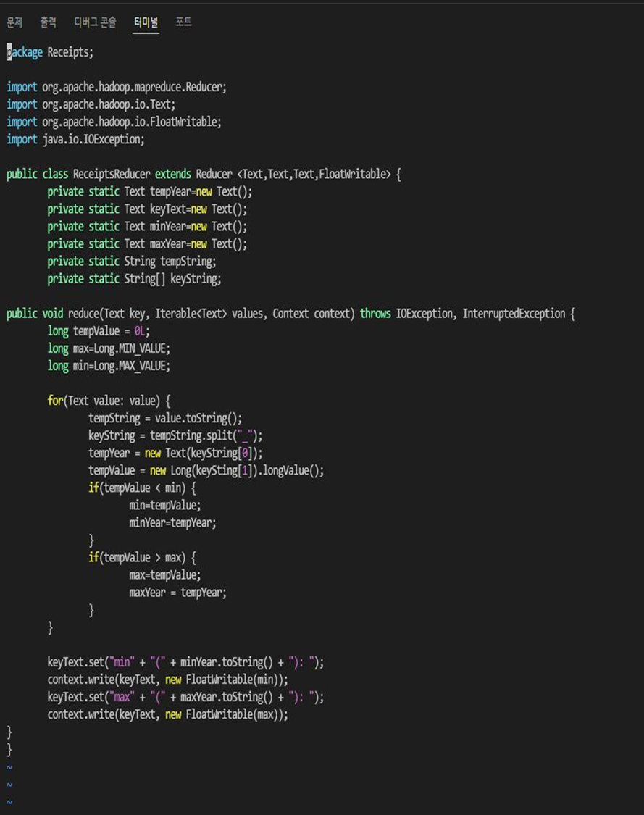Click the keyText.set "max" line
This screenshot has width=644, height=815.
tap(185, 697)
